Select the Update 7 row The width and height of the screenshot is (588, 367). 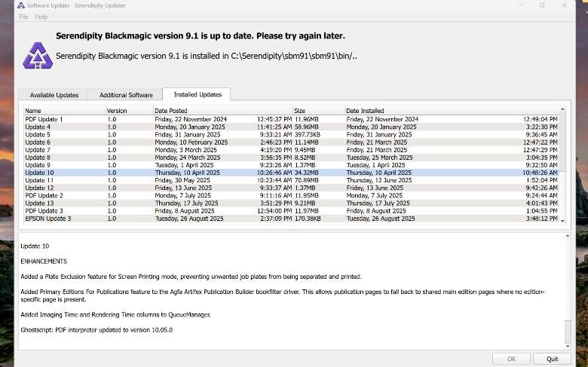(292, 149)
